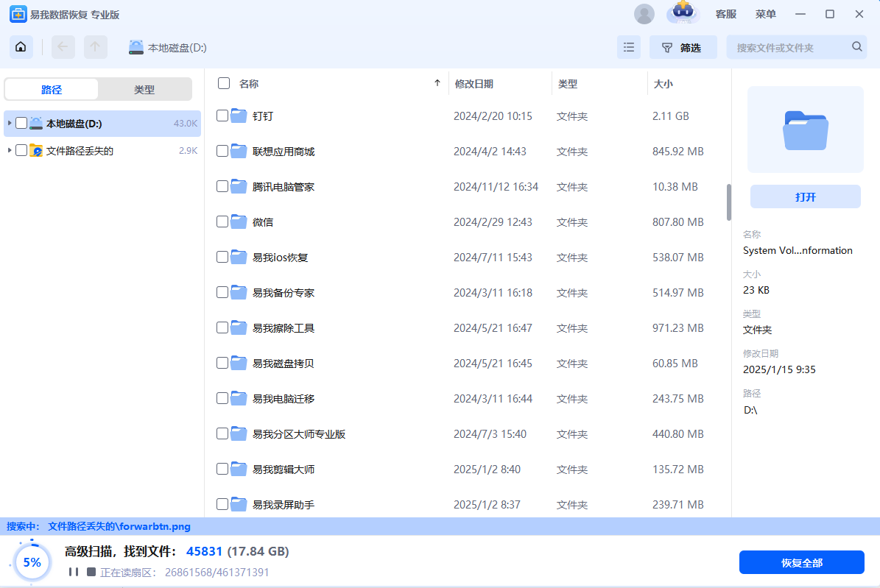Click the 易我ios恢复 folder icon
This screenshot has height=588, width=880.
[239, 257]
